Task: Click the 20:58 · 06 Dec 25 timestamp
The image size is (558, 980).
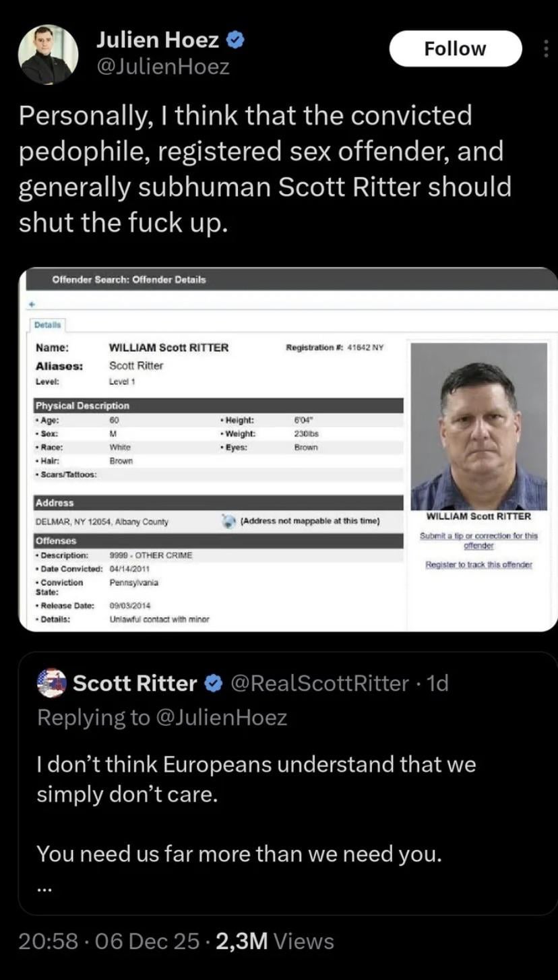Action: tap(109, 941)
